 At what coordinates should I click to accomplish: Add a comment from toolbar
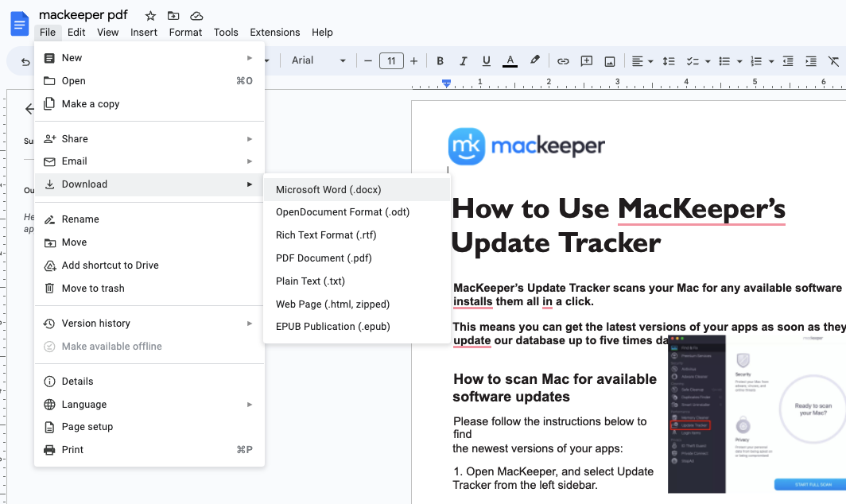(x=587, y=61)
